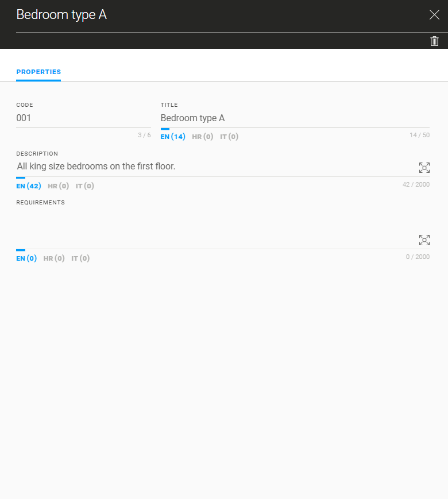The height and width of the screenshot is (499, 448).
Task: Switch Requirements language to HR (0)
Action: click(54, 258)
